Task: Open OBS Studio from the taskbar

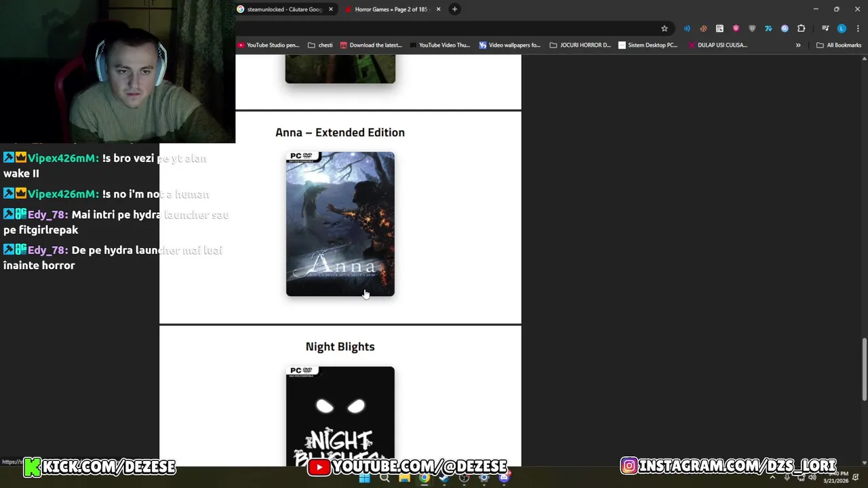Action: coord(464,478)
